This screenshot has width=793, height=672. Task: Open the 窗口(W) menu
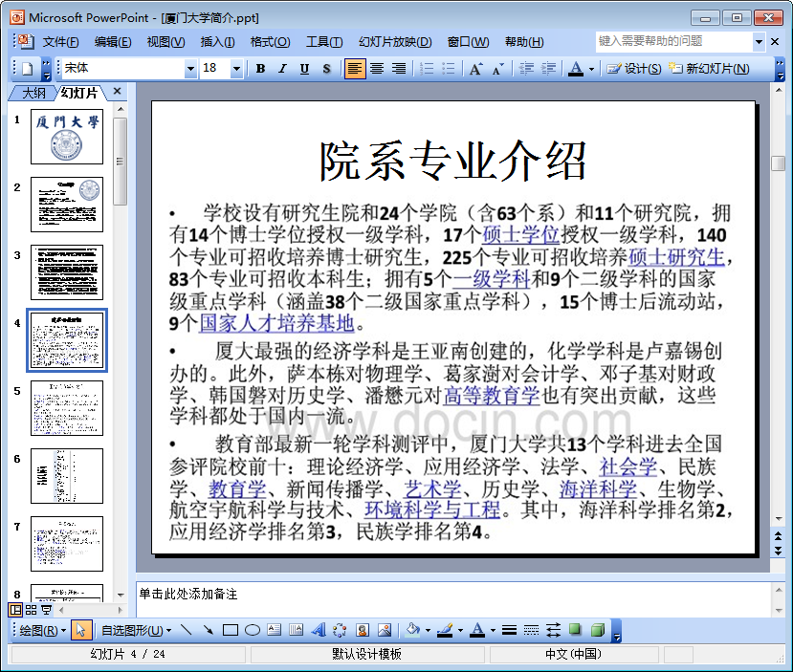pos(469,42)
